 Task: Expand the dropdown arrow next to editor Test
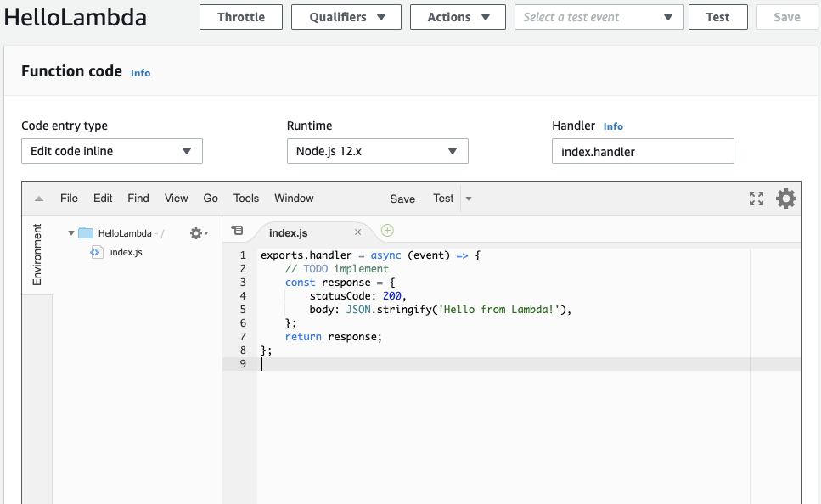(x=469, y=199)
